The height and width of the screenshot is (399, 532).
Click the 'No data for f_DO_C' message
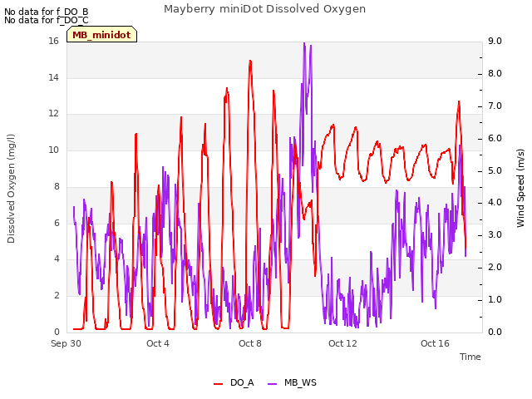pos(47,20)
